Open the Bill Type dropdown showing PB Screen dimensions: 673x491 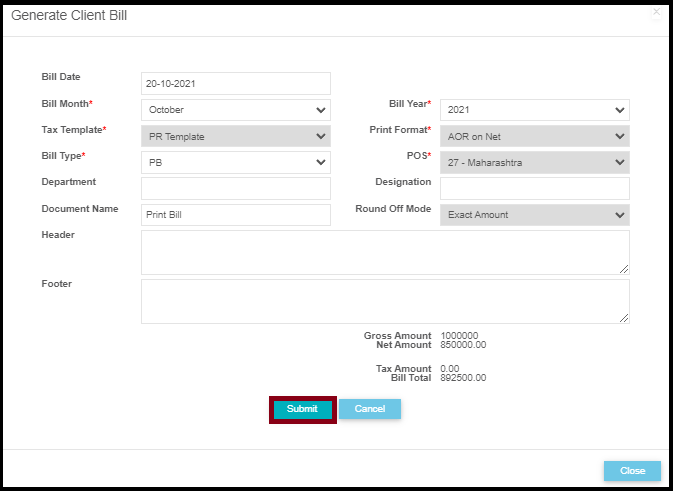(236, 163)
